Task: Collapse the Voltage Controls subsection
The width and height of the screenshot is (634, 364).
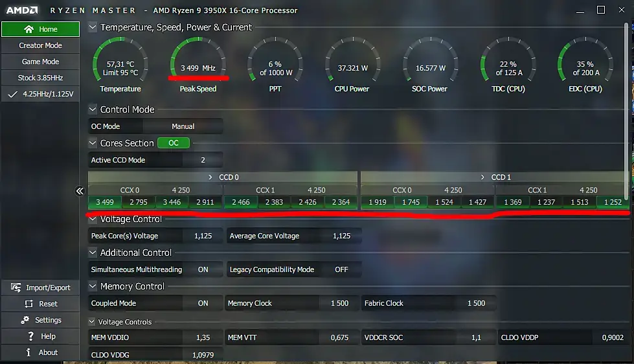Action: (92, 322)
